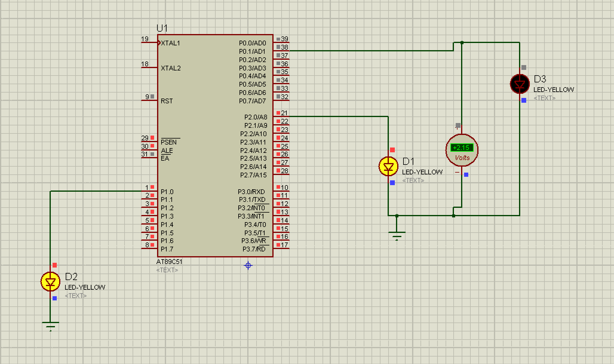Click pin number 28 on U1
Image resolution: width=614 pixels, height=364 pixels.
click(285, 171)
